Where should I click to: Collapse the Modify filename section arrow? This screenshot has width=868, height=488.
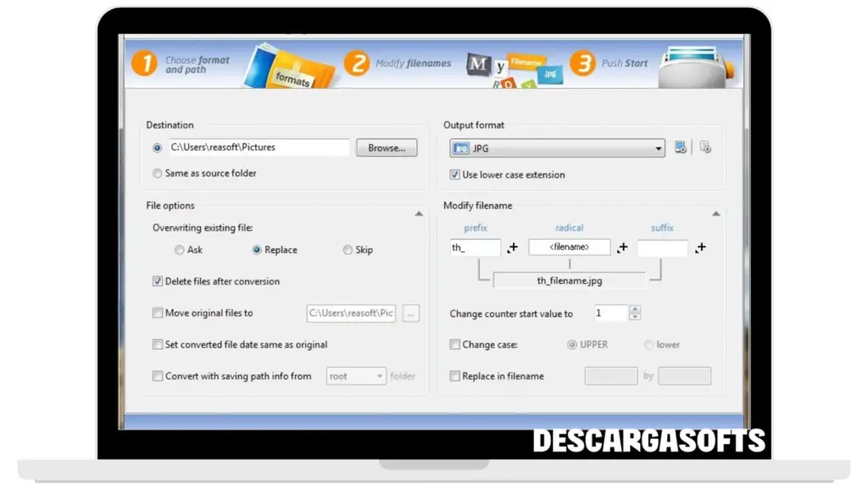[715, 214]
